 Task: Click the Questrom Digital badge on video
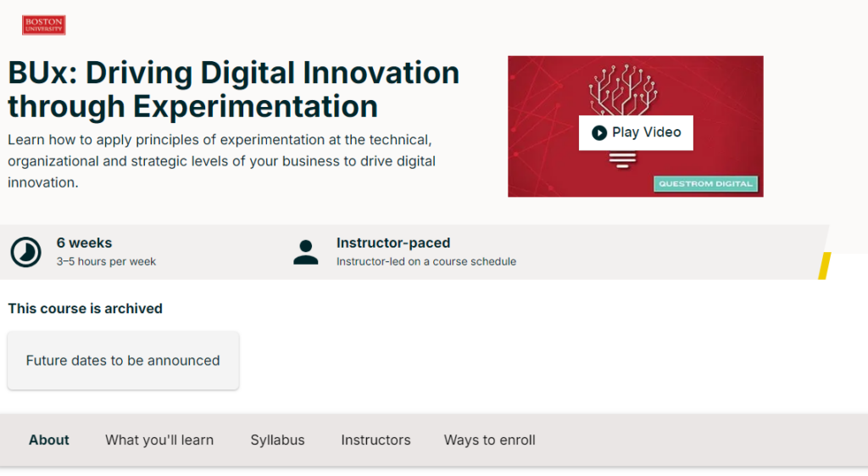[706, 183]
